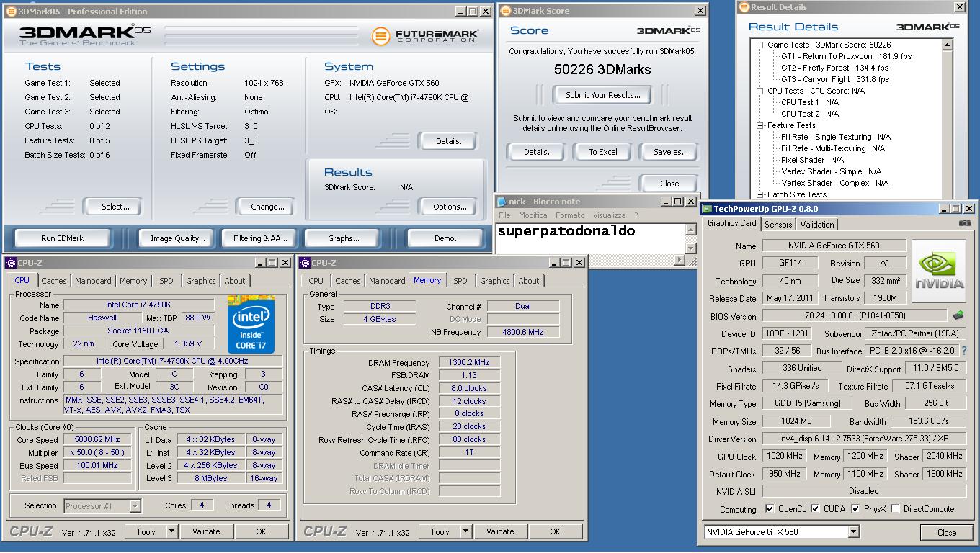This screenshot has width=980, height=553.
Task: Click the 3DMark05 window title bar icon
Action: tap(11, 12)
